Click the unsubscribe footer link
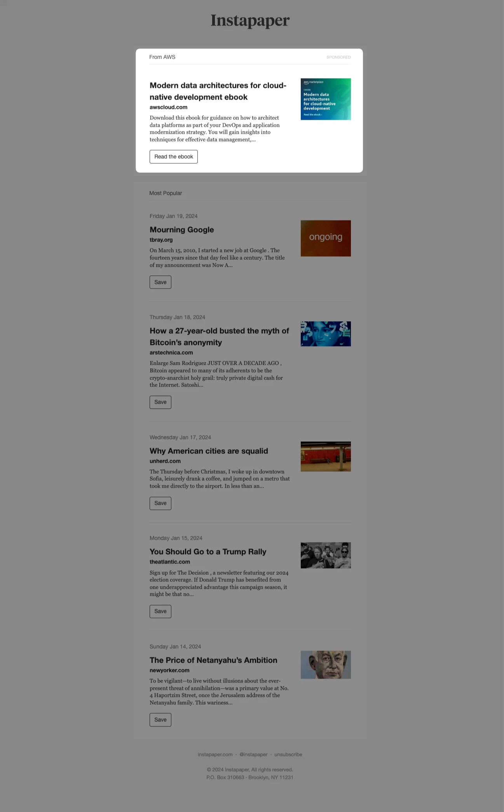 pos(288,754)
